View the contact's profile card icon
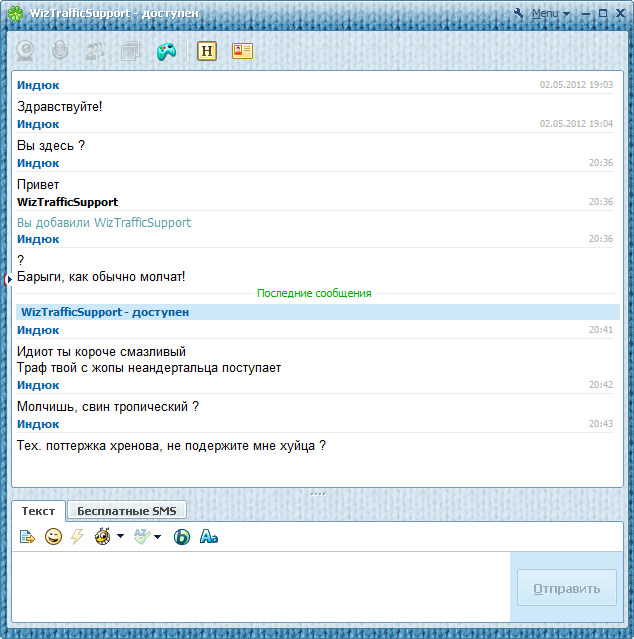 [242, 51]
